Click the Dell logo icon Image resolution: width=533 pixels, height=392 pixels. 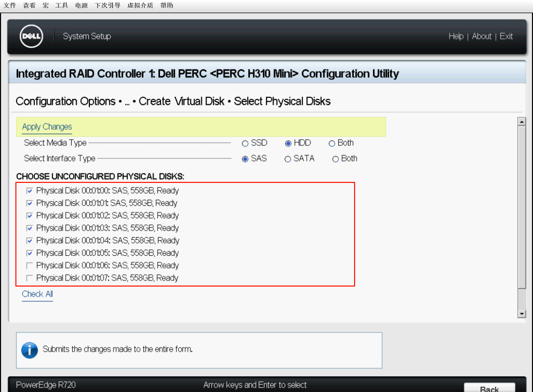[x=31, y=36]
